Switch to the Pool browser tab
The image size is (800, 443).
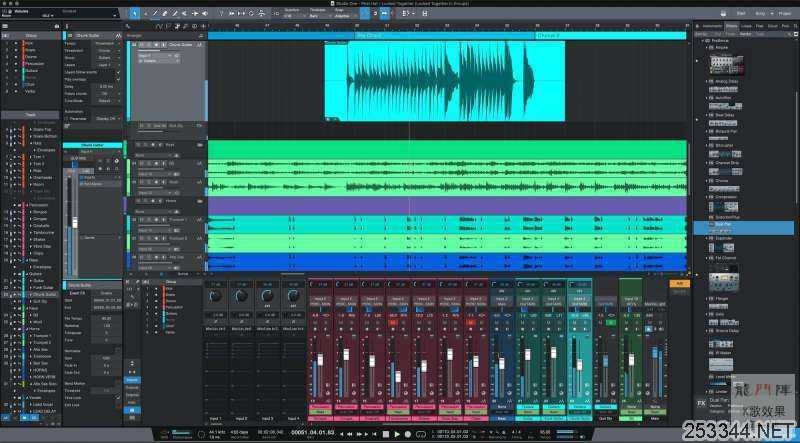[x=785, y=26]
